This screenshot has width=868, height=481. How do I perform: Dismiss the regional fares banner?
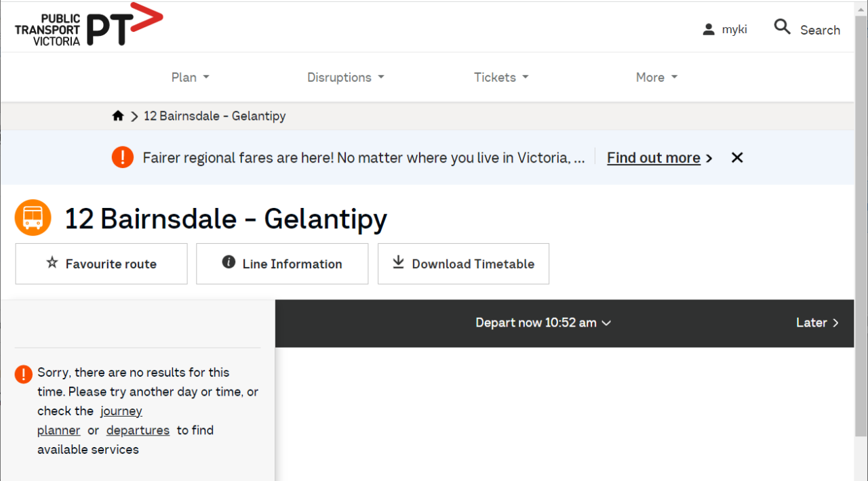pyautogui.click(x=737, y=158)
